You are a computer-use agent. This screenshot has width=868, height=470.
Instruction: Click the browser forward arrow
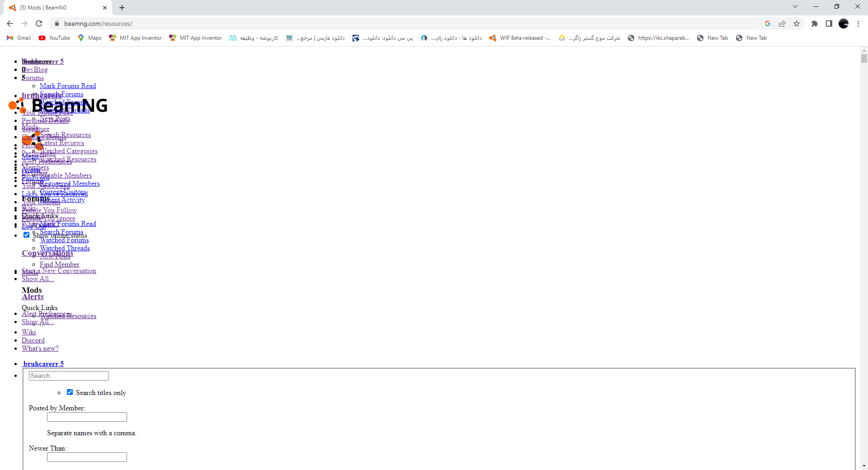[24, 23]
